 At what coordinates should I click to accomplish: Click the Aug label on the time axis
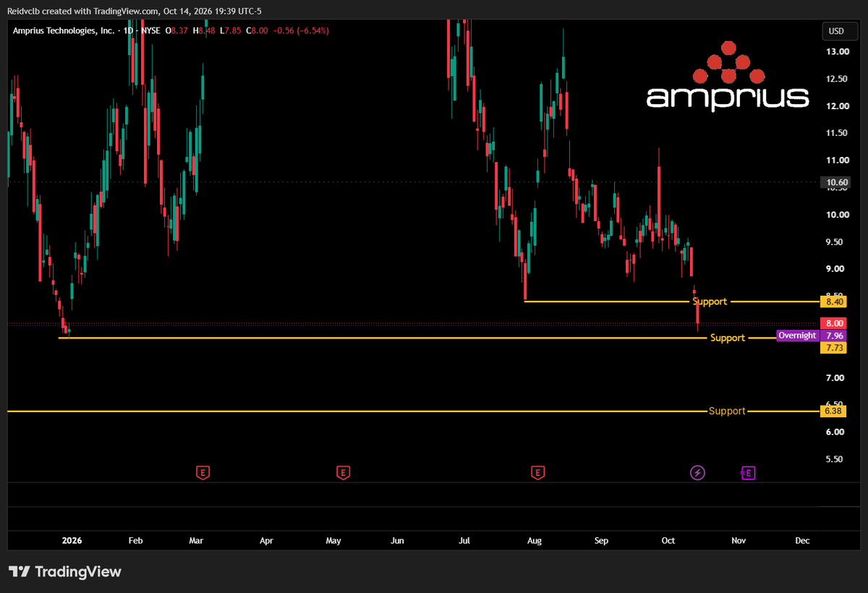click(x=535, y=540)
